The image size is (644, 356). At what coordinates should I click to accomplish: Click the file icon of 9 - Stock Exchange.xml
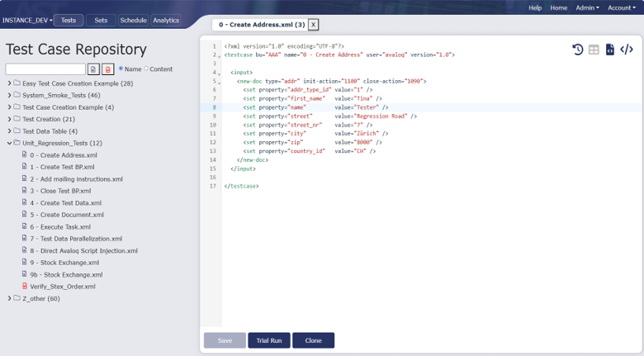(x=25, y=263)
